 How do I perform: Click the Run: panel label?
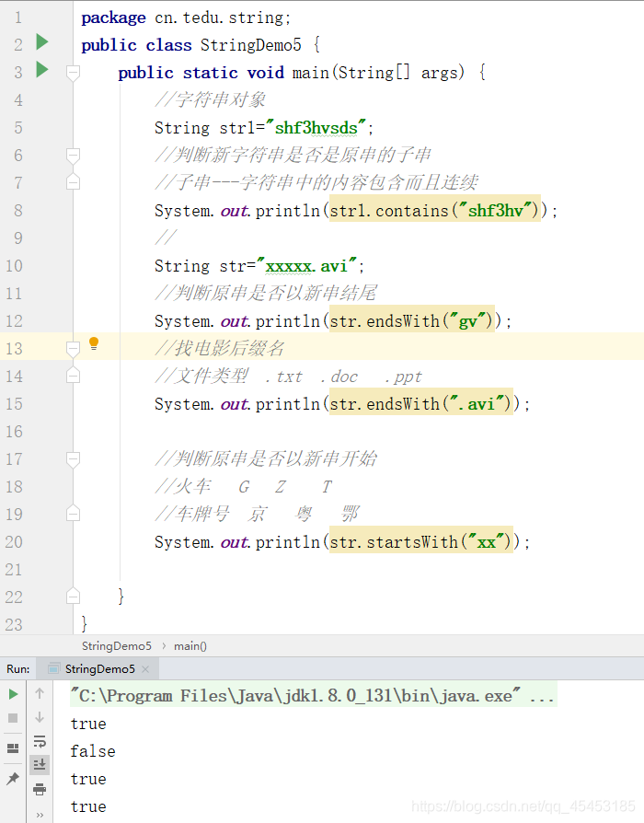coord(17,668)
